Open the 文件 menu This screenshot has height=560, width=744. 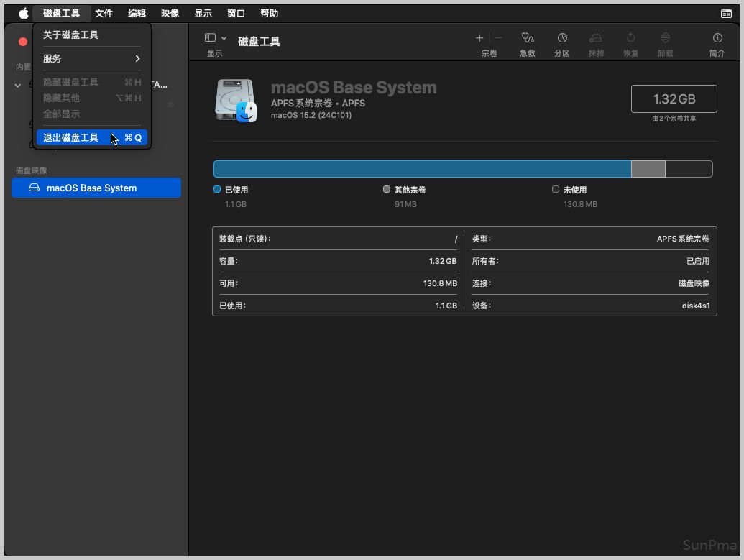tap(104, 13)
